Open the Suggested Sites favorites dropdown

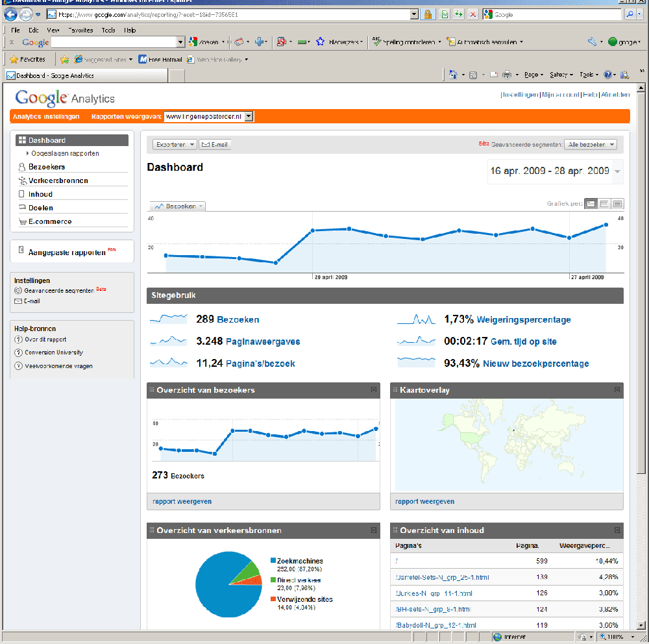(130, 60)
